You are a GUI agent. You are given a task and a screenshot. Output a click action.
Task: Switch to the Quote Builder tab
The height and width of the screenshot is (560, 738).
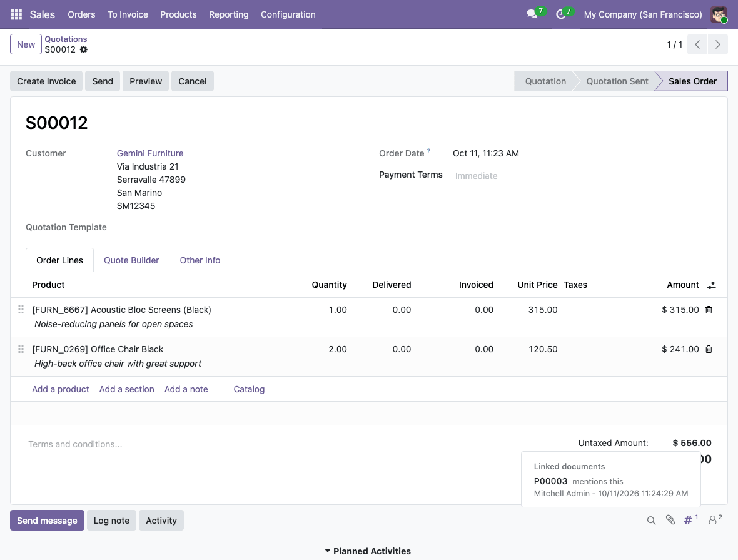(x=131, y=260)
